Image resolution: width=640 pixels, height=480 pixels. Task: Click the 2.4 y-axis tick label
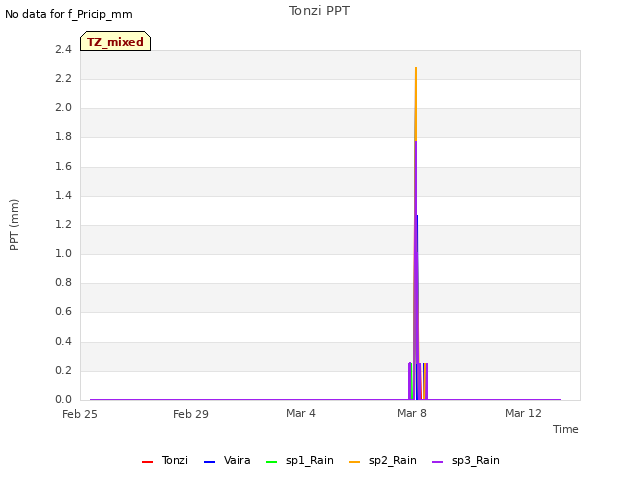63,49
